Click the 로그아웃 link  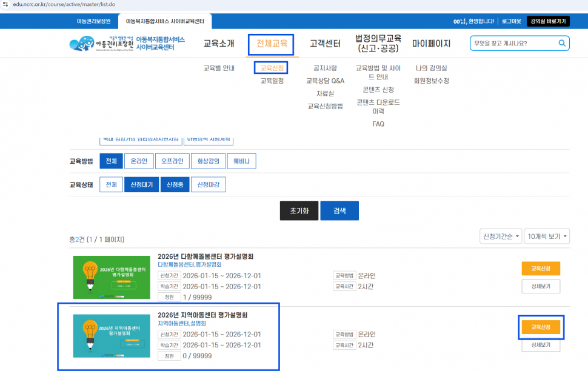511,21
